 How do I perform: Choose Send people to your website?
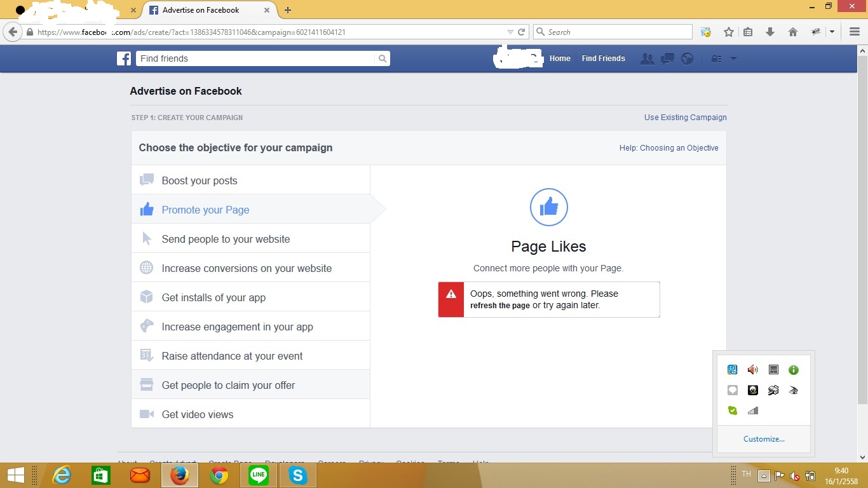point(250,239)
